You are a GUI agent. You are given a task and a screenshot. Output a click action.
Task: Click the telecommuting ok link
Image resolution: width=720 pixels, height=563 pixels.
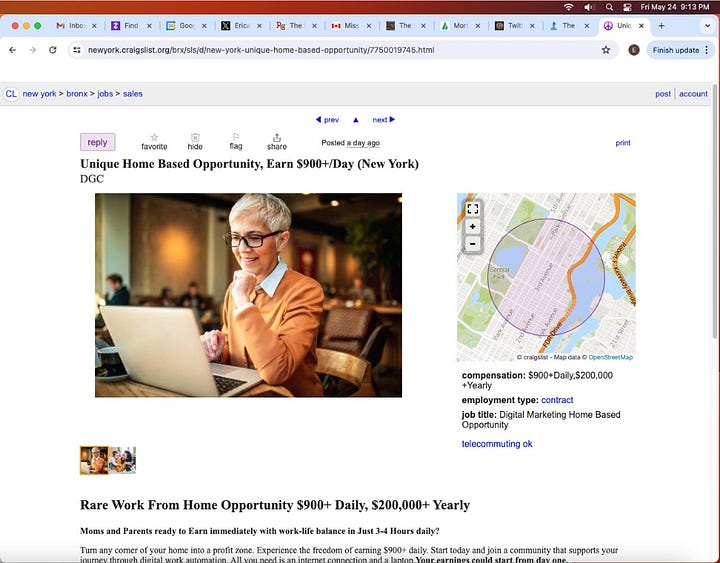(x=497, y=444)
